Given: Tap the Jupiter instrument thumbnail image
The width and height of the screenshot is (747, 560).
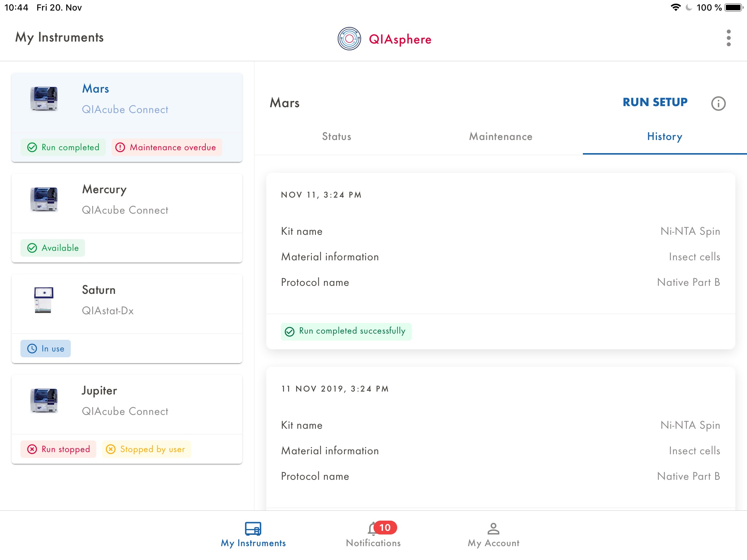Looking at the screenshot, I should (44, 400).
